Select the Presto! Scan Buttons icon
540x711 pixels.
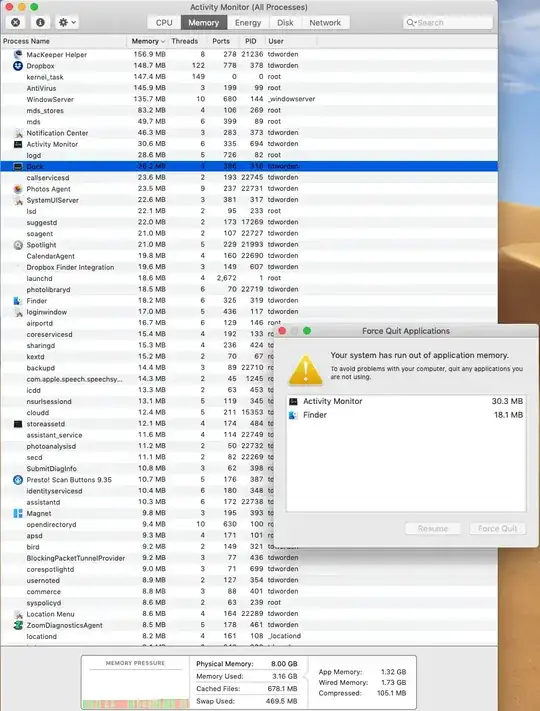point(18,480)
